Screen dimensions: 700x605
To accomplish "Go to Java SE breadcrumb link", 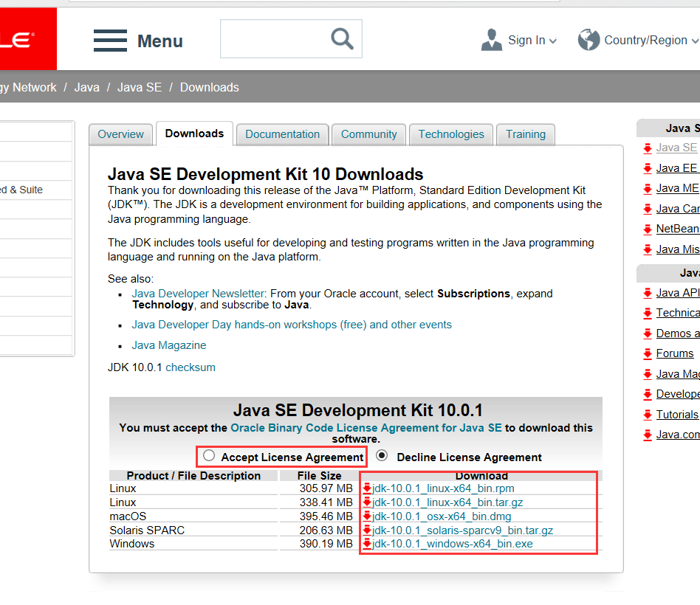I will tap(140, 87).
